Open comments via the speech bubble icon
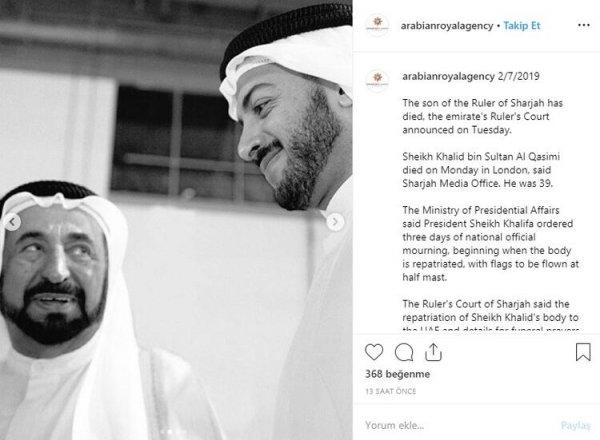 coord(404,352)
